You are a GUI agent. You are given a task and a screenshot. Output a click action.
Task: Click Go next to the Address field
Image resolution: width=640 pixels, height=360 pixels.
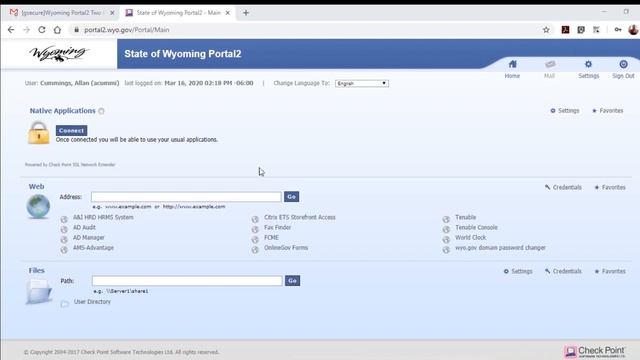291,197
